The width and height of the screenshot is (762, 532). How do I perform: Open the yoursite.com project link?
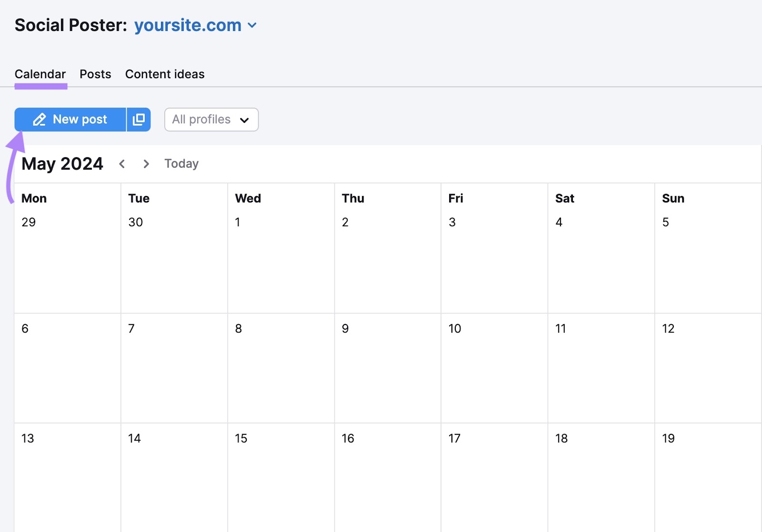pyautogui.click(x=187, y=25)
